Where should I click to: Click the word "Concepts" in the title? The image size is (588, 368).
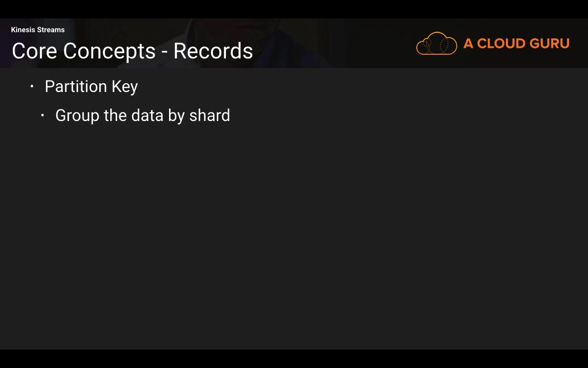click(109, 51)
